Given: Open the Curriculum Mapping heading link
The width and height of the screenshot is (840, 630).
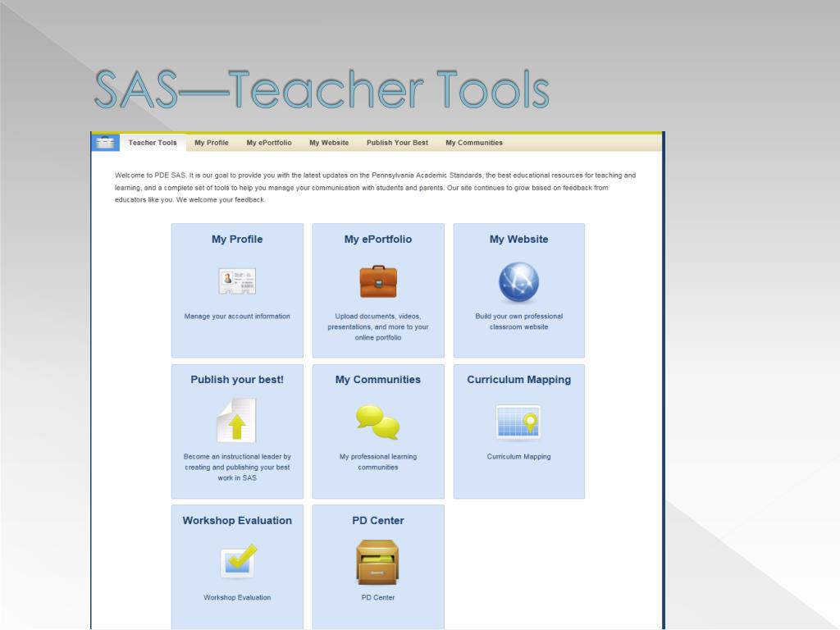Looking at the screenshot, I should [518, 380].
